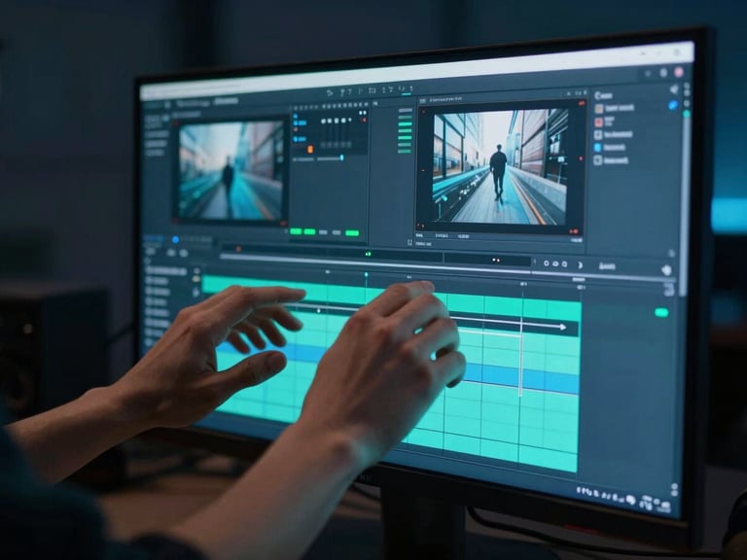This screenshot has width=747, height=560.
Task: Click the third square-like transport icon beside the scrubber
Action: pyautogui.click(x=564, y=263)
